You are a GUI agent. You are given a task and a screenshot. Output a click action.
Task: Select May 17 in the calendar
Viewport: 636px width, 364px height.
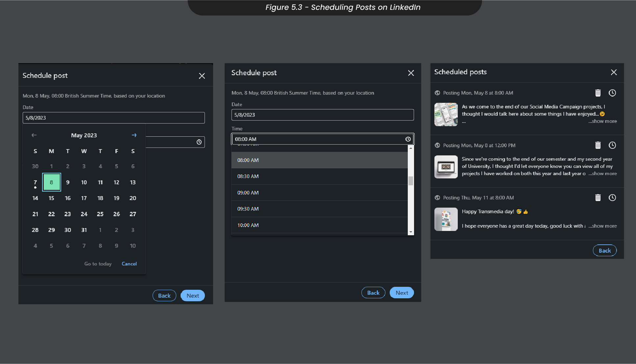click(84, 198)
